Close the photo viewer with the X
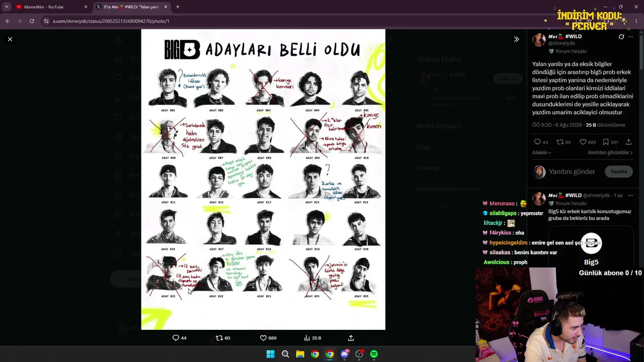This screenshot has width=644, height=362. pos(10,39)
